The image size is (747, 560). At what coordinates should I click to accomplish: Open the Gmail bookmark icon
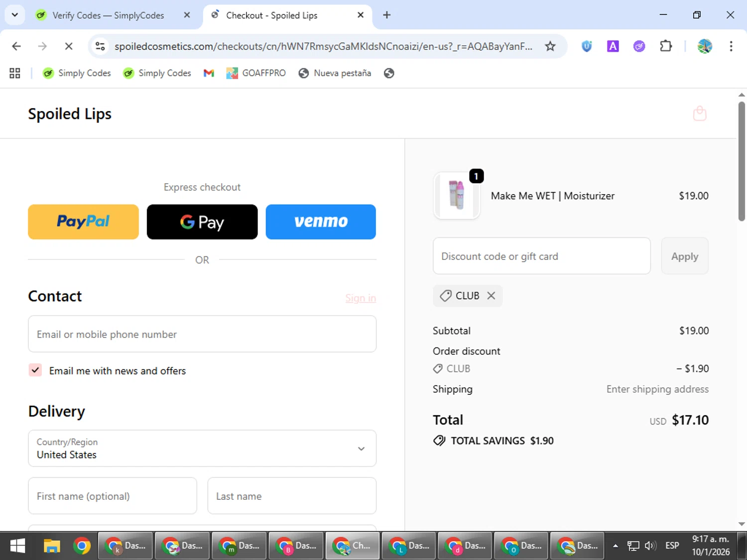click(x=209, y=73)
